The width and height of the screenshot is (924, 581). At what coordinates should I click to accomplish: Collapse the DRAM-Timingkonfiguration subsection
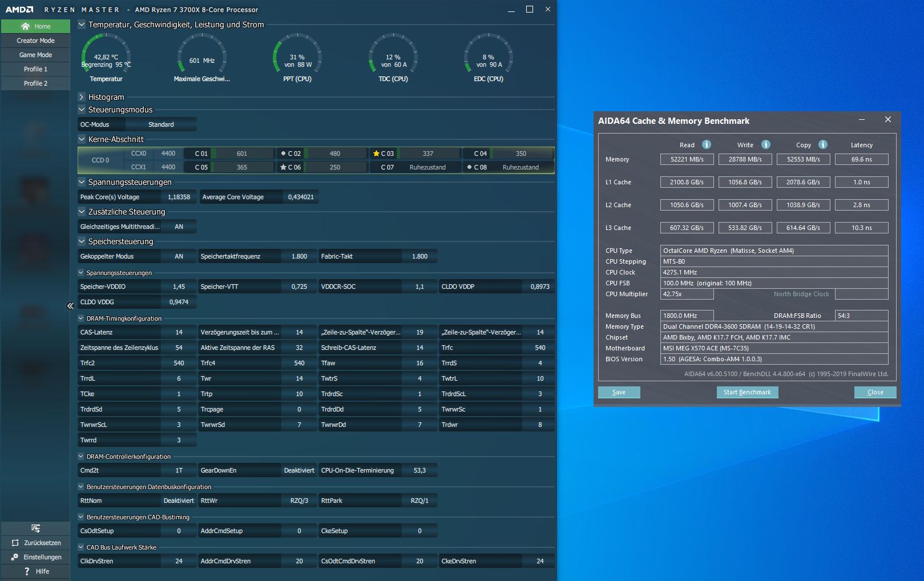pos(81,318)
